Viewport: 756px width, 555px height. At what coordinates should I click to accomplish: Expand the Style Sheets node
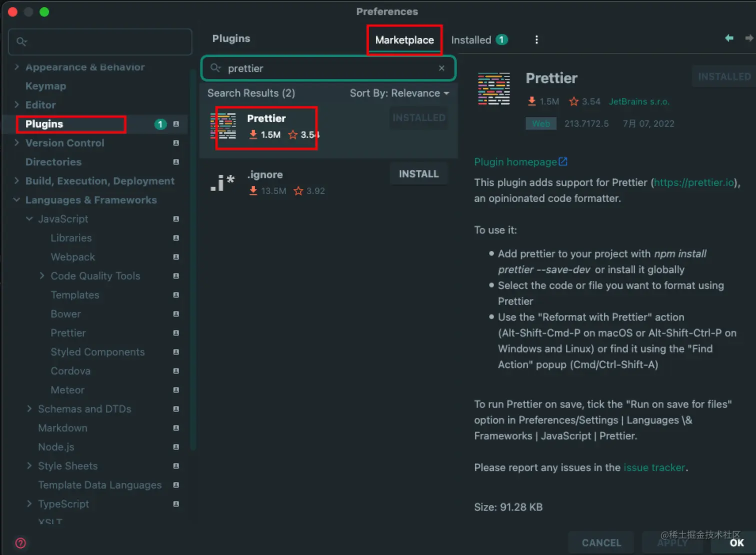tap(29, 466)
